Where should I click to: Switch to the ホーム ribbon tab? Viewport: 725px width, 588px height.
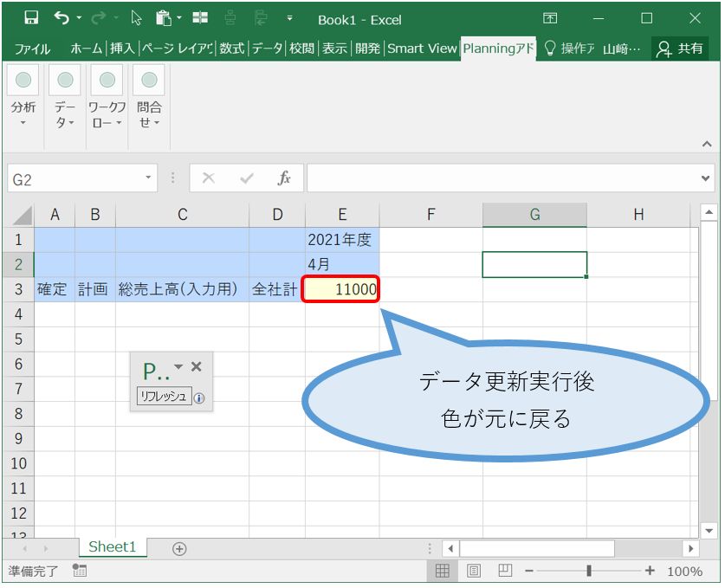[x=86, y=48]
